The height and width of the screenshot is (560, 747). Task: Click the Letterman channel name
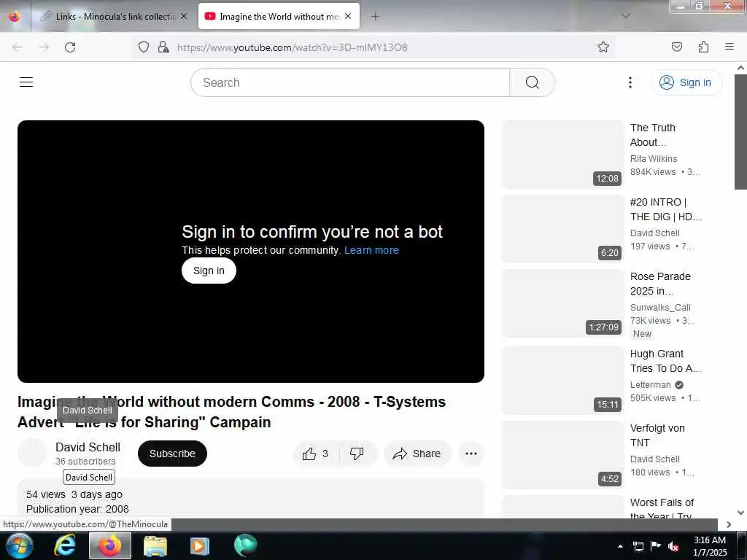[650, 385]
